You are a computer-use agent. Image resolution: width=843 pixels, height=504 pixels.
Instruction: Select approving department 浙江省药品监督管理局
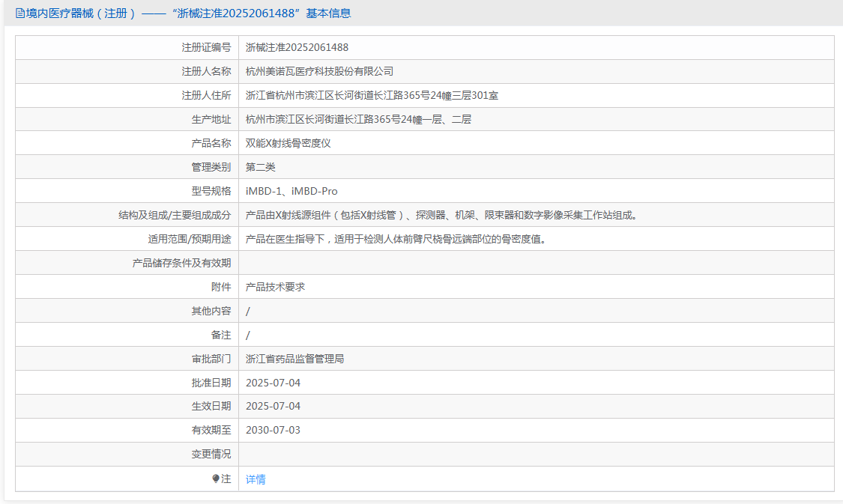point(294,359)
